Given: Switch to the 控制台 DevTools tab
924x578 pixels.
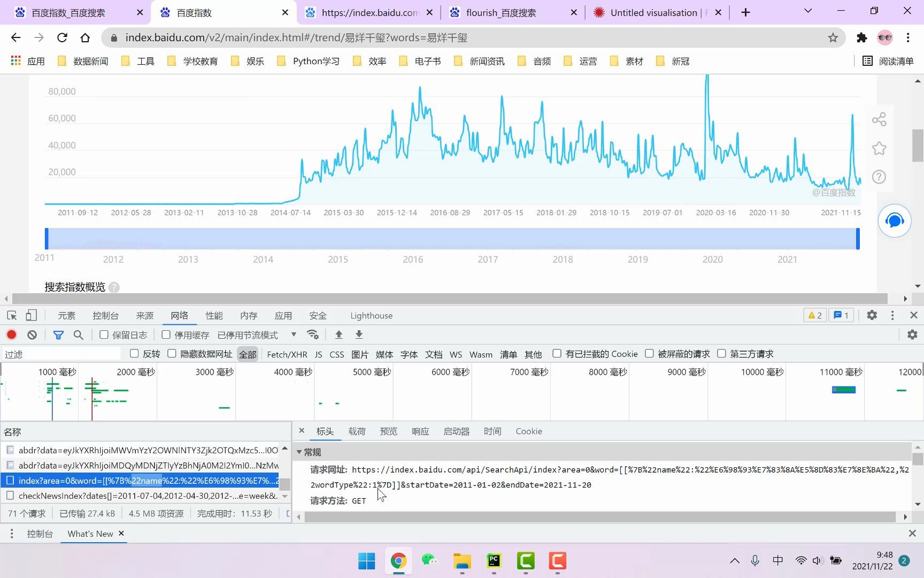Looking at the screenshot, I should (x=105, y=316).
